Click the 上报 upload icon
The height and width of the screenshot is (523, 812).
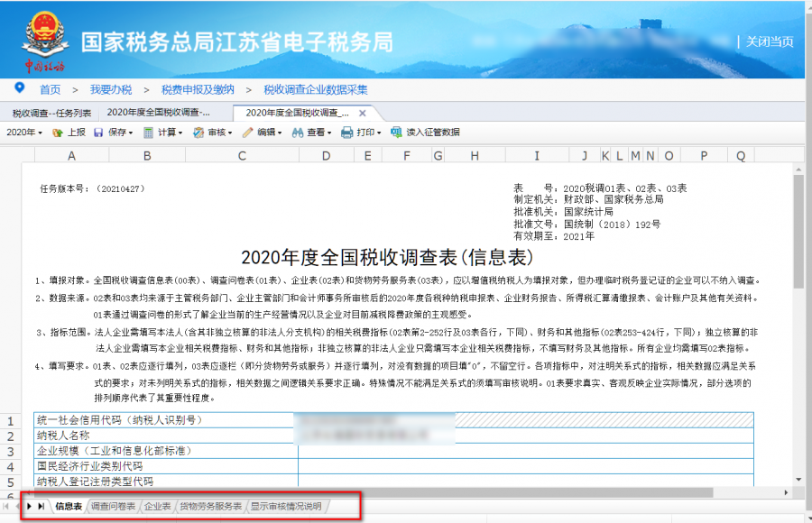[58, 133]
